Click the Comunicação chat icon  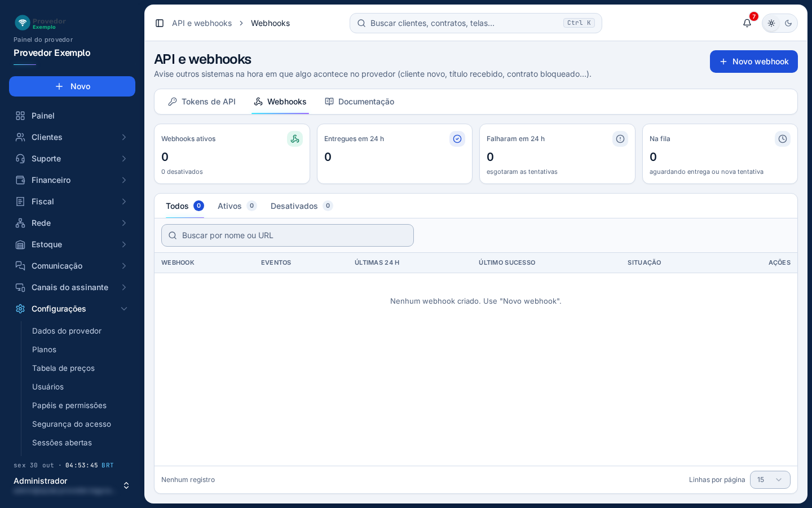[x=20, y=266]
